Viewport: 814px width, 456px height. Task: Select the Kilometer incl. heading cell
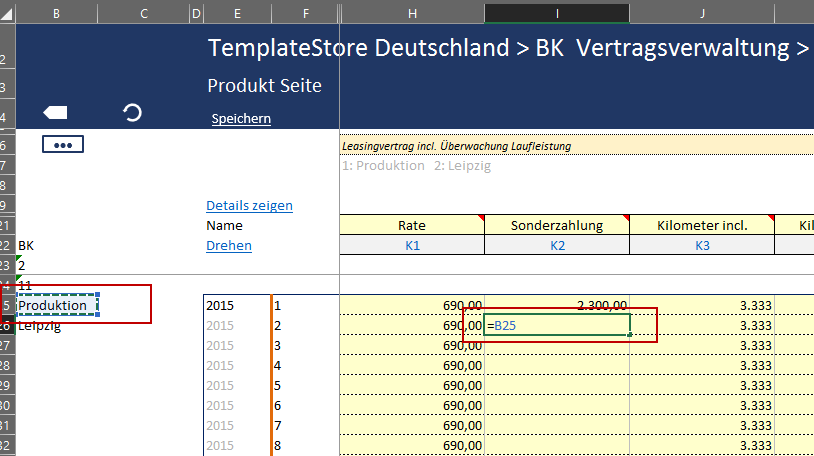[702, 226]
